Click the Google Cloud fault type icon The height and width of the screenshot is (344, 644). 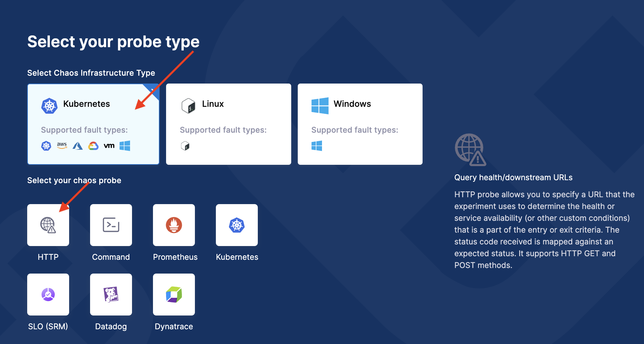click(x=93, y=146)
